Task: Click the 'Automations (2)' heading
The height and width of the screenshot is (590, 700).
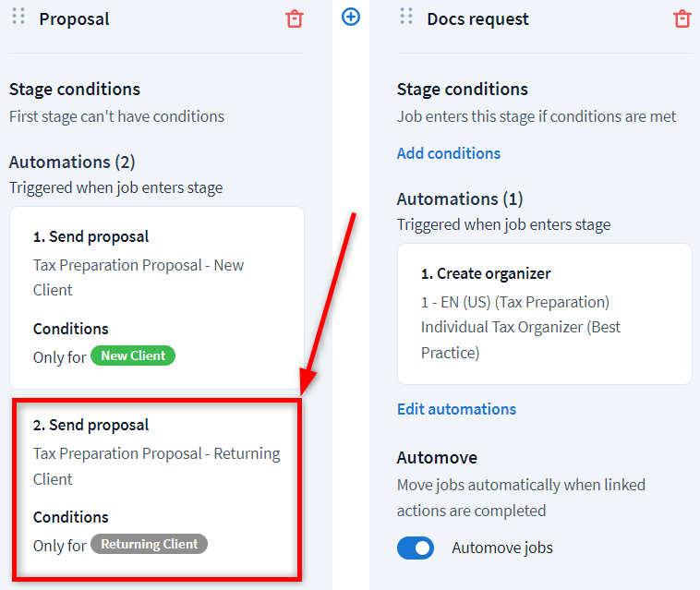Action: point(72,163)
